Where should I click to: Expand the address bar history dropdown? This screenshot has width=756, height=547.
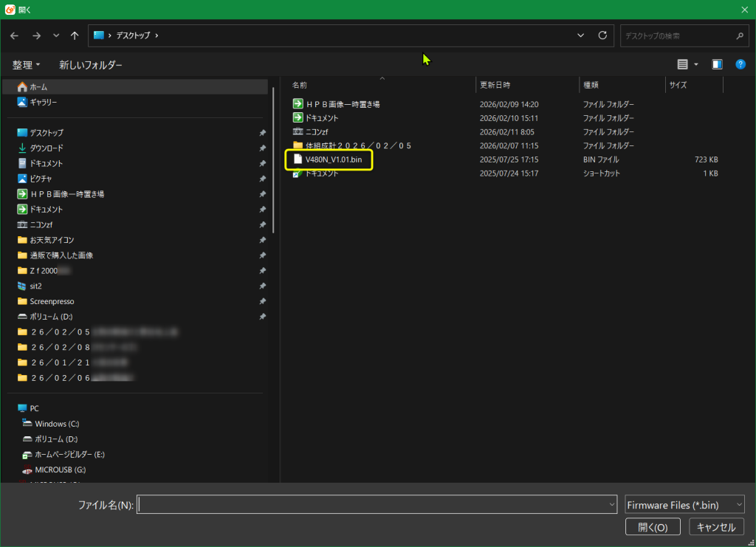coord(581,35)
